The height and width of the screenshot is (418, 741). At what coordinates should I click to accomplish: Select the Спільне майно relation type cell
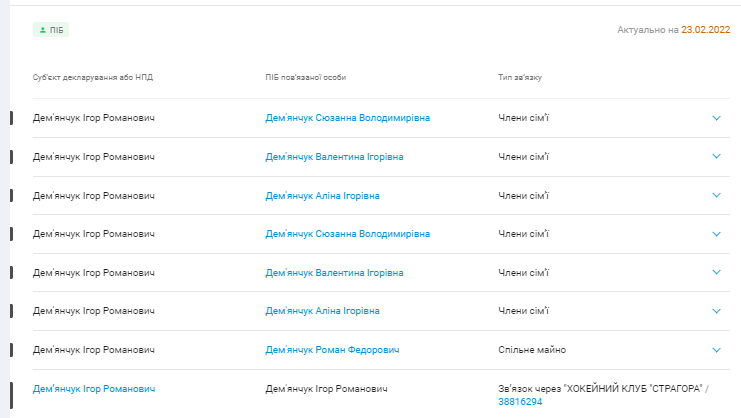click(x=532, y=350)
